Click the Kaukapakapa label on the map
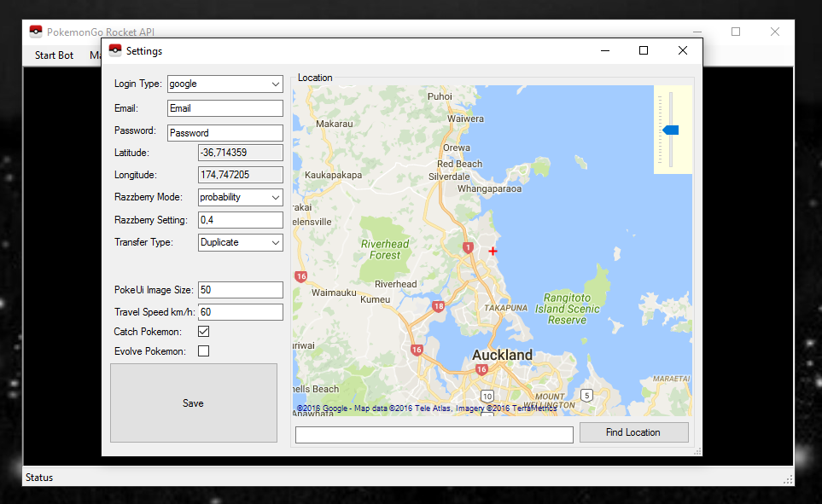This screenshot has height=504, width=822. tap(334, 175)
